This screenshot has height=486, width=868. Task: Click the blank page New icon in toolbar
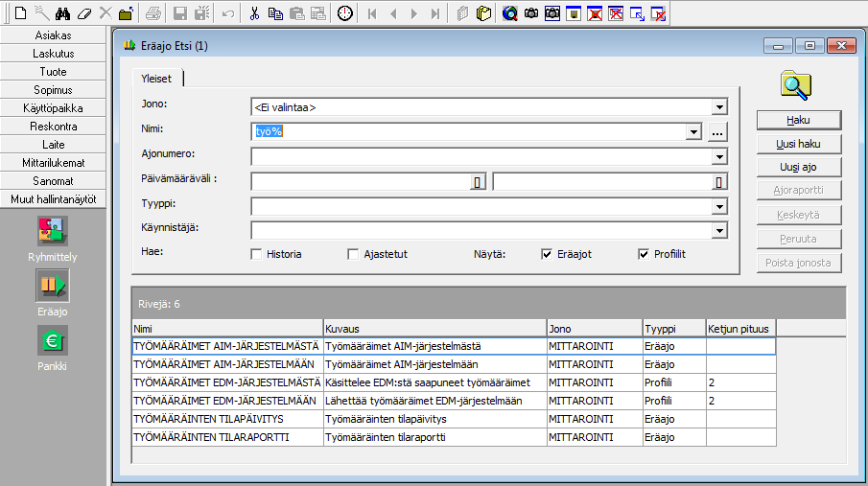click(x=20, y=13)
